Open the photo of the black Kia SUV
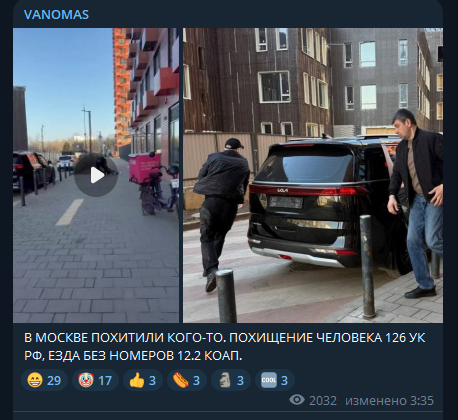 coord(313,175)
